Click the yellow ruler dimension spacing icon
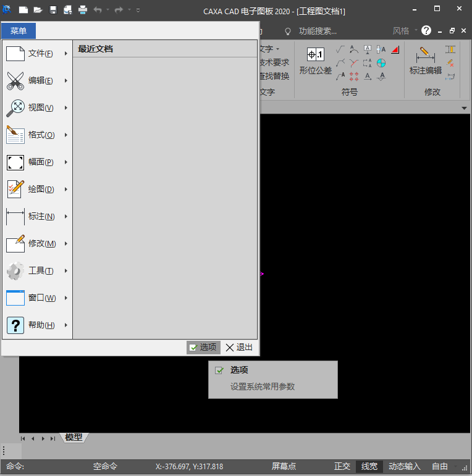 click(450, 49)
